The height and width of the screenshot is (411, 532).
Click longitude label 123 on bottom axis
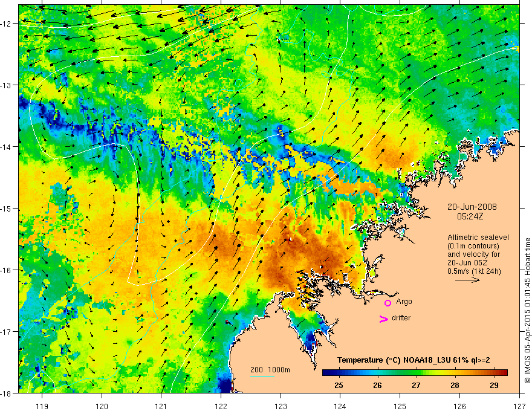pyautogui.click(x=281, y=406)
